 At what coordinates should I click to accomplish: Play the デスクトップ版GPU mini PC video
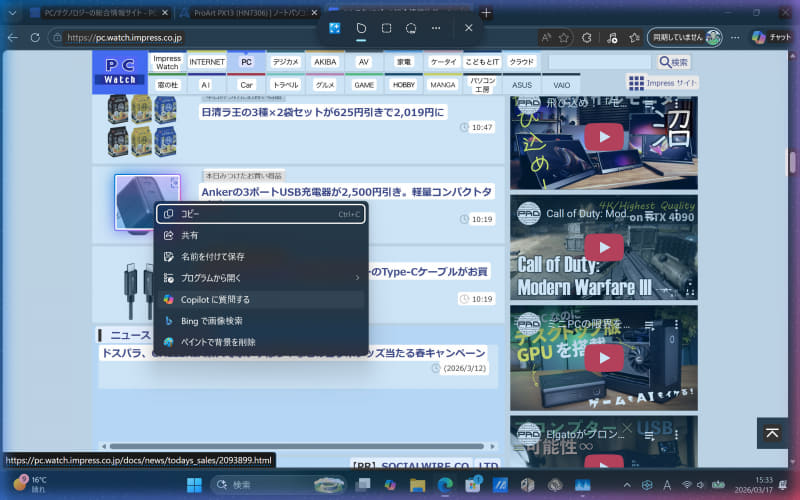(x=604, y=357)
